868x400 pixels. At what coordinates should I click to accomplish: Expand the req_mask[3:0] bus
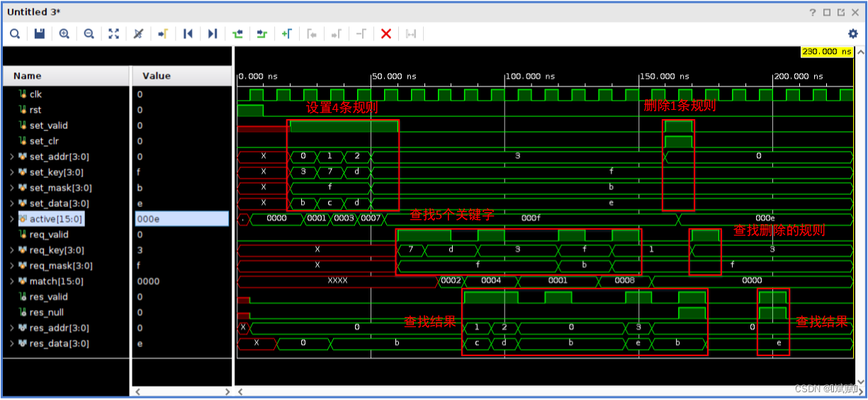pos(11,266)
